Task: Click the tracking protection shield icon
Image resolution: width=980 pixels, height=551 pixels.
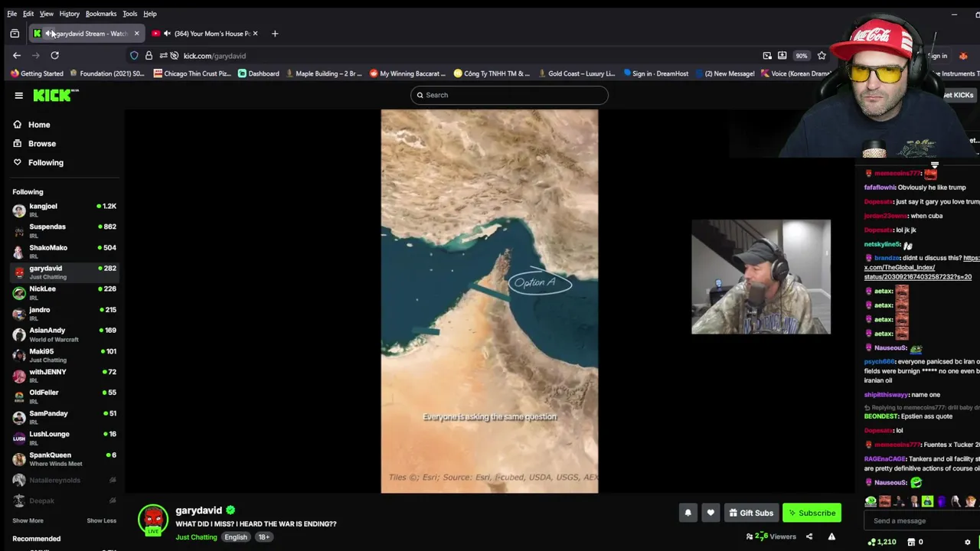Action: coord(134,56)
